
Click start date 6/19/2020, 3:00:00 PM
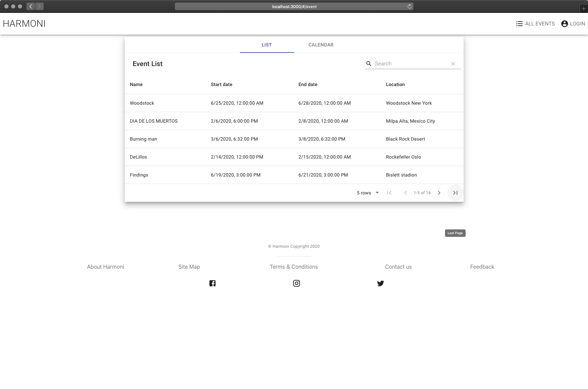[236, 175]
